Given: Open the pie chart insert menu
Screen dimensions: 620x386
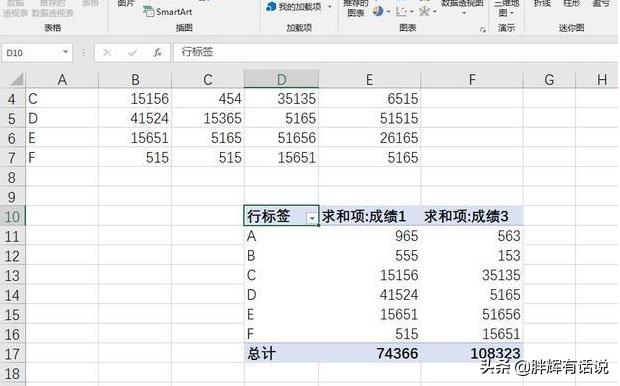Looking at the screenshot, I should pyautogui.click(x=381, y=11).
